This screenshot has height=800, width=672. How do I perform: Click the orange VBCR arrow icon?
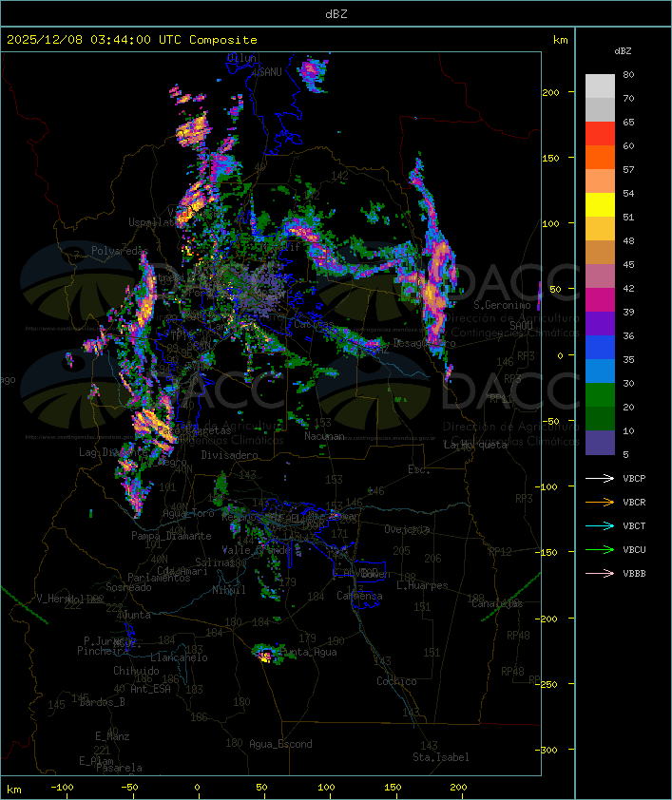pyautogui.click(x=600, y=502)
